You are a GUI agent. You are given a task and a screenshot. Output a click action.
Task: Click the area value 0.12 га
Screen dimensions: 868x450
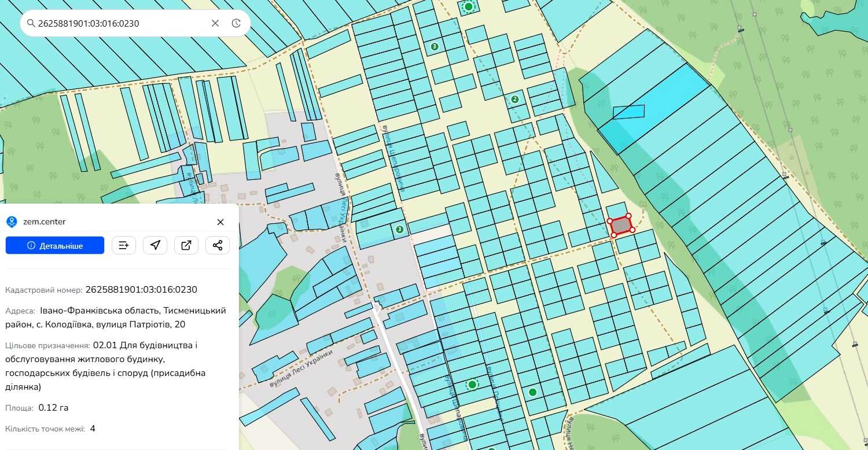(53, 408)
